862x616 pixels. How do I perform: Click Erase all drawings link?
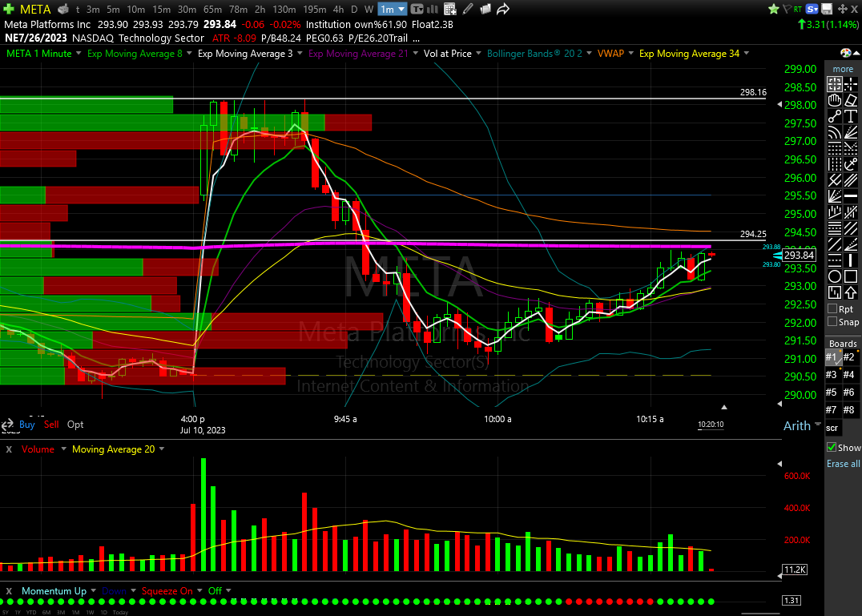click(x=844, y=464)
